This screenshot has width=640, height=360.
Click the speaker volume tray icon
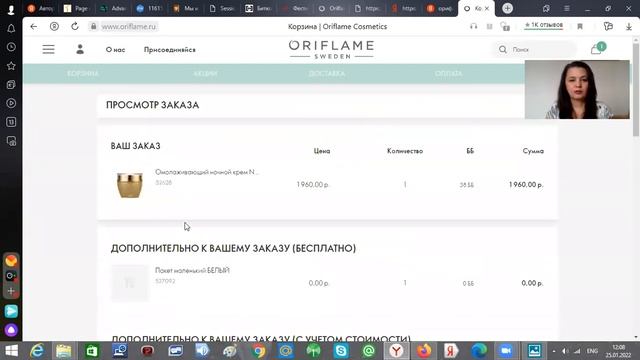pyautogui.click(x=565, y=351)
